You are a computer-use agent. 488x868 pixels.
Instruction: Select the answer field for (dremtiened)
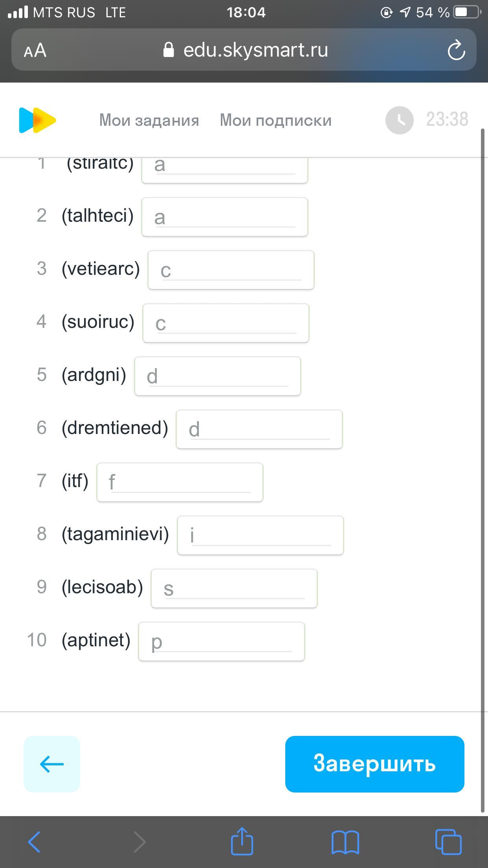259,429
